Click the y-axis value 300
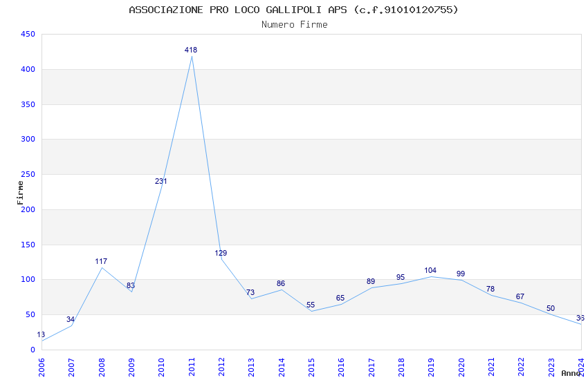 28,140
